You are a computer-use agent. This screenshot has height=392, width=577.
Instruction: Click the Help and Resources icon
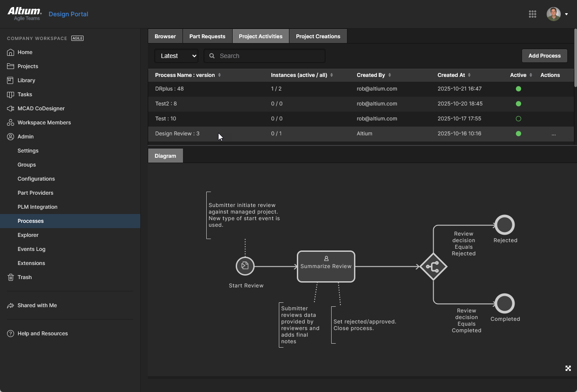click(x=11, y=334)
